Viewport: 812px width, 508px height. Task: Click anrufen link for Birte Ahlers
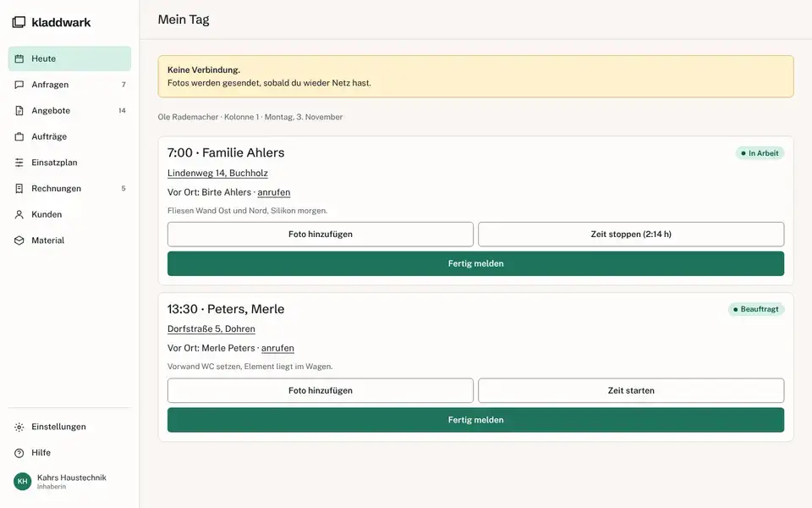(273, 192)
